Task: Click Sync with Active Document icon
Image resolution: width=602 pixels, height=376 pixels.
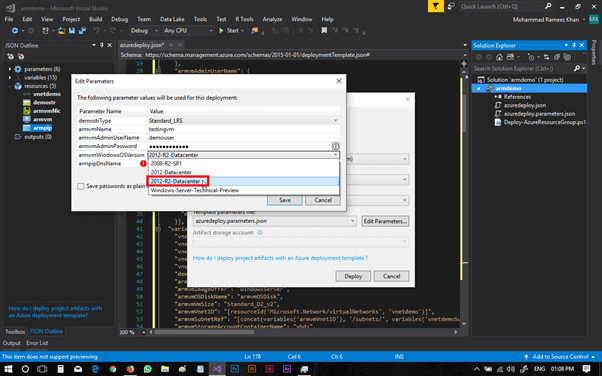Action: coord(546,57)
